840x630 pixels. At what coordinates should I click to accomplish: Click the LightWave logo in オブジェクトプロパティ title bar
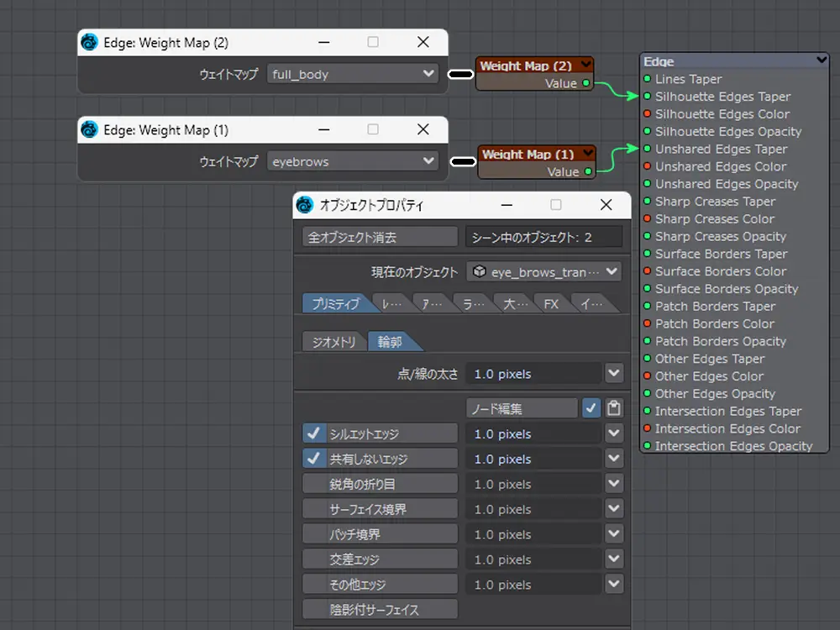point(305,205)
